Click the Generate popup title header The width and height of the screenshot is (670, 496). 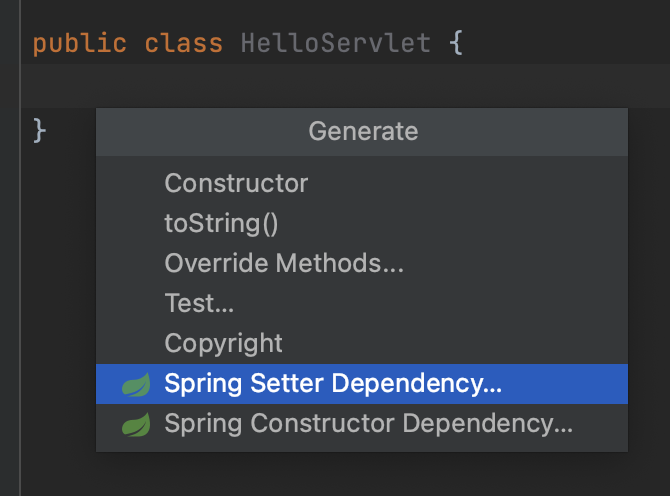coord(361,132)
